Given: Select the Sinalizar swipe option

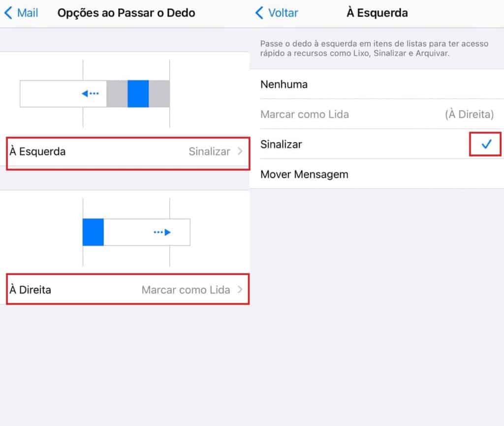Looking at the screenshot, I should [377, 144].
